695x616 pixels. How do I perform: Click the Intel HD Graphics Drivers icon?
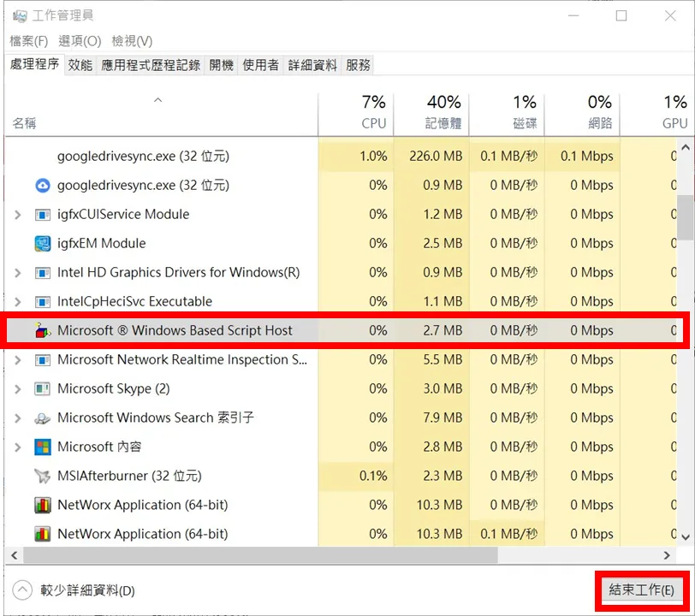(43, 273)
